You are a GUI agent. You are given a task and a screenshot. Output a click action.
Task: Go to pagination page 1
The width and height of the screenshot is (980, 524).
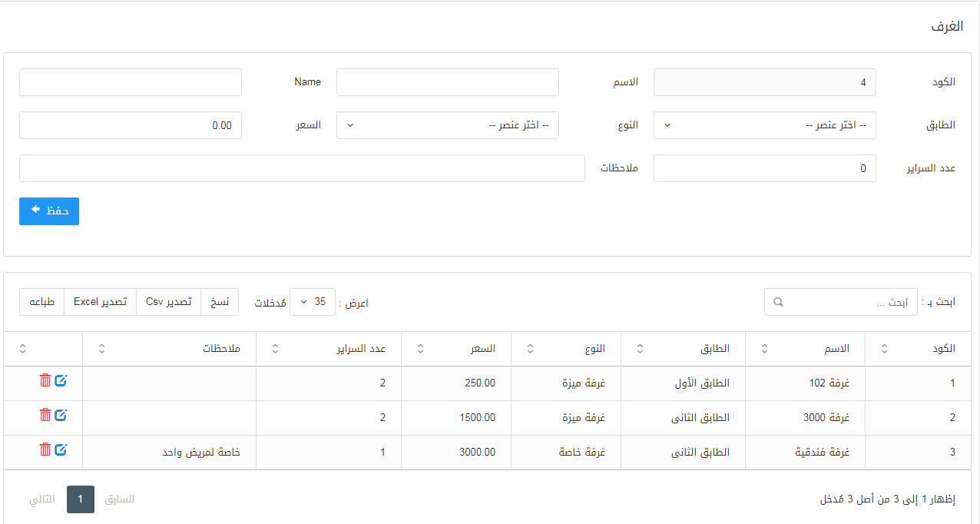(81, 499)
